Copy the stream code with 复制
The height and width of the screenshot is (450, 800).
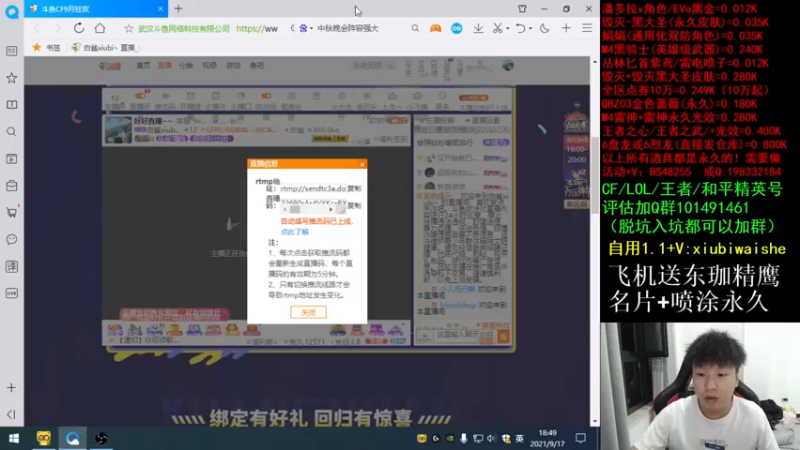(x=354, y=205)
